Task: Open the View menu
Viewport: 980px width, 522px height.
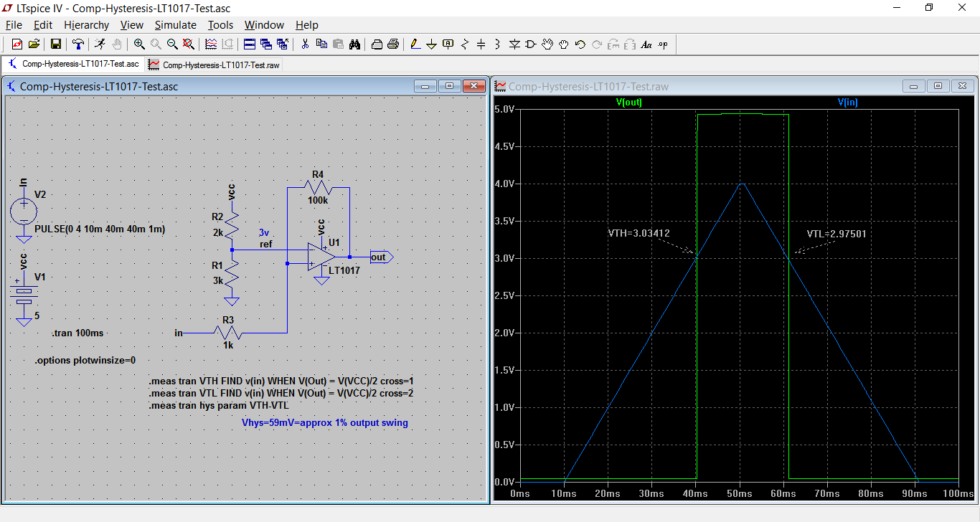Action: [x=132, y=25]
